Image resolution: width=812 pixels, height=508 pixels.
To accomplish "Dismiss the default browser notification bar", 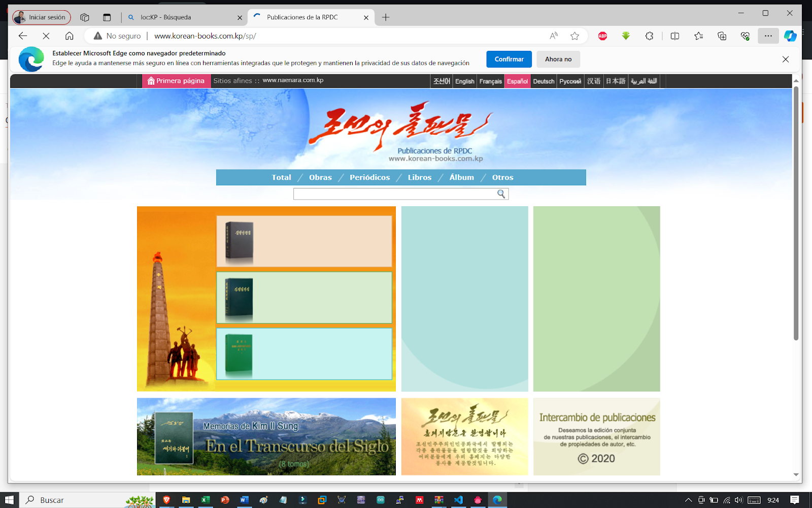I will [786, 59].
